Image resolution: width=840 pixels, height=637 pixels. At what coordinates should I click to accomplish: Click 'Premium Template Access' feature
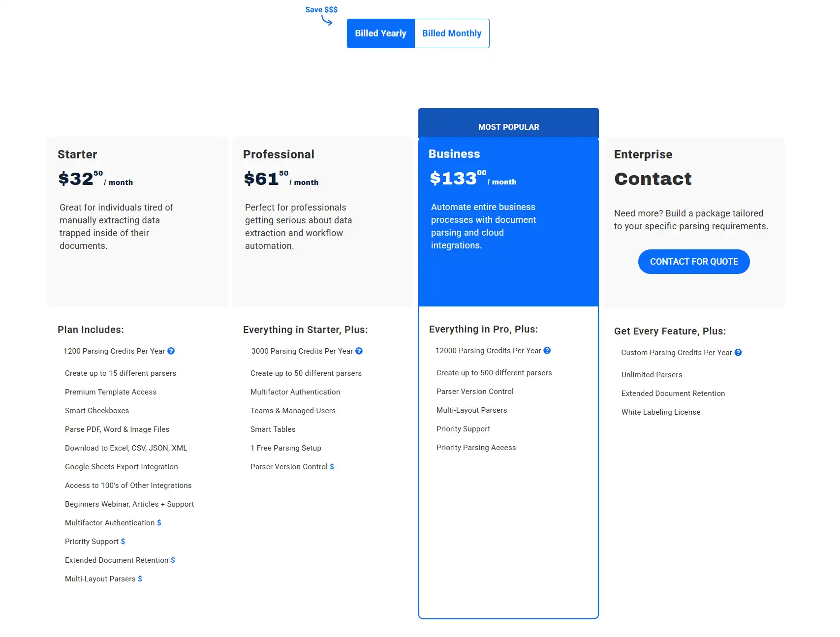(111, 392)
